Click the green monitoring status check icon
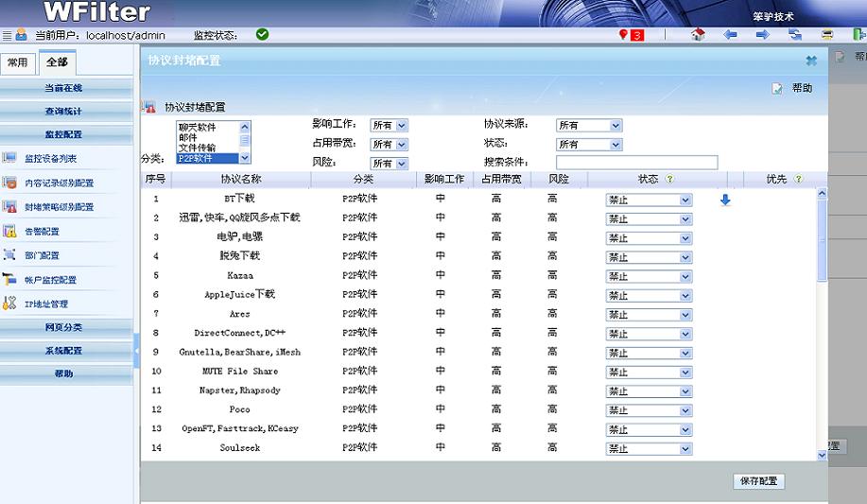 pos(262,35)
